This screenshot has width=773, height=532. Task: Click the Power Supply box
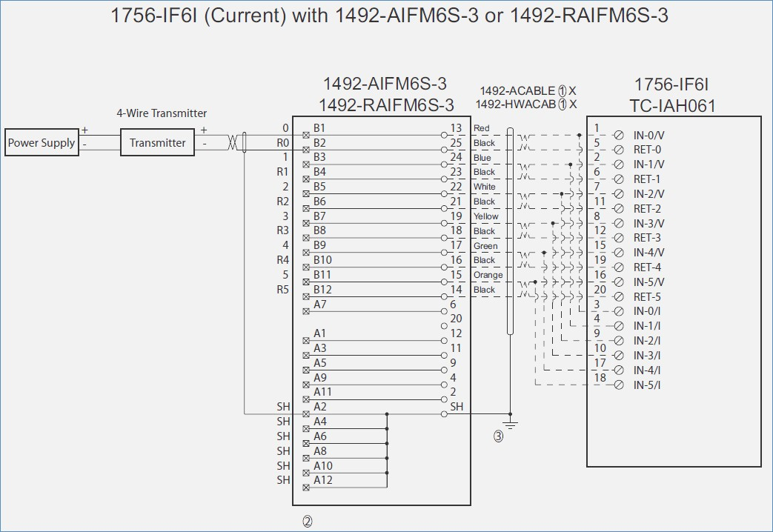tap(42, 142)
